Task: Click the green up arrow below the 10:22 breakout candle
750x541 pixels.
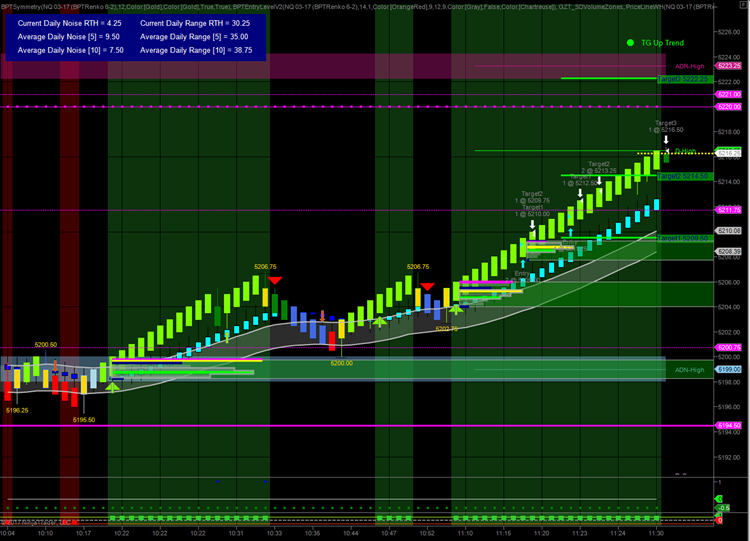Action: [x=112, y=386]
